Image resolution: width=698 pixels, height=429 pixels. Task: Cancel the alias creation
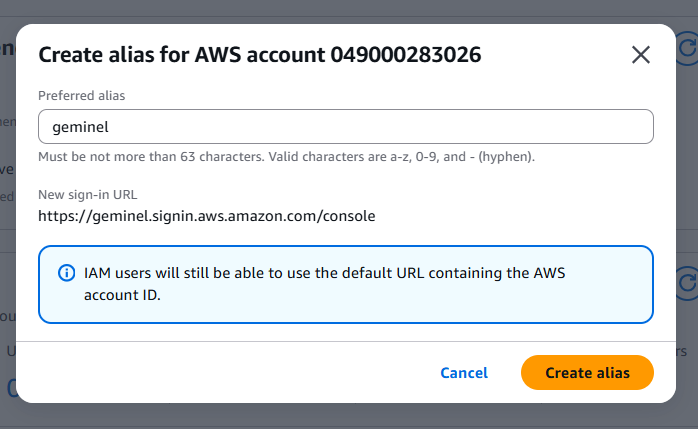(x=464, y=372)
